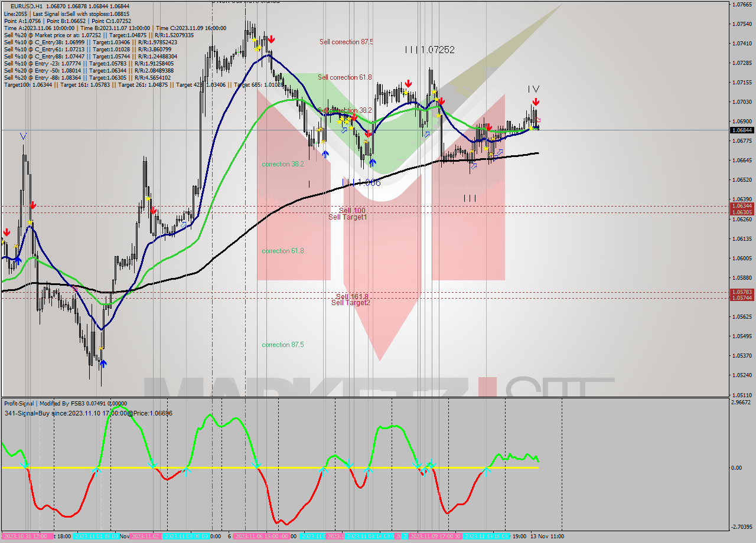Click the 'I I I 1.07252' wave label
Image resolution: width=756 pixels, height=543 pixels.
point(430,50)
